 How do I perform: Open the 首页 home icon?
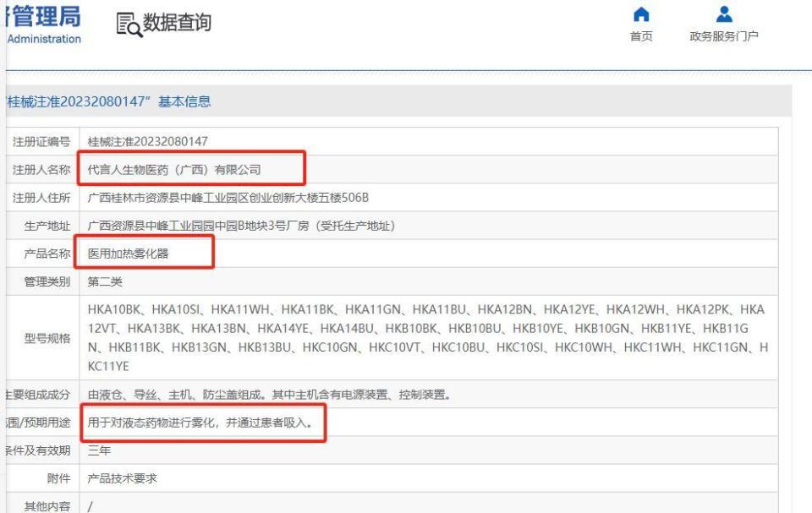point(641,14)
